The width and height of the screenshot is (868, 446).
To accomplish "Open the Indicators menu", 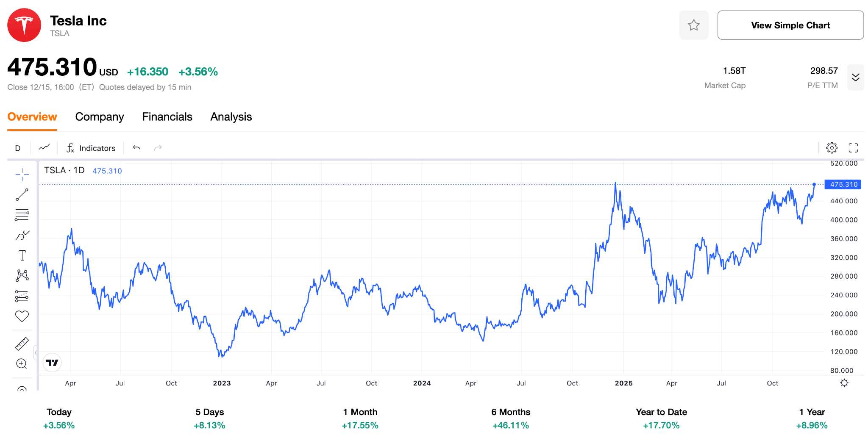I will (91, 148).
